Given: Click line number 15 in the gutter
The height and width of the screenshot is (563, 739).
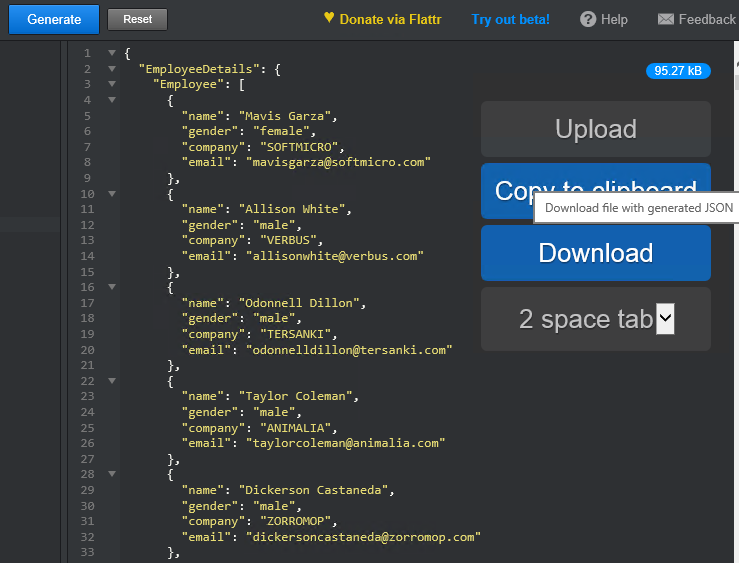Looking at the screenshot, I should pyautogui.click(x=87, y=272).
